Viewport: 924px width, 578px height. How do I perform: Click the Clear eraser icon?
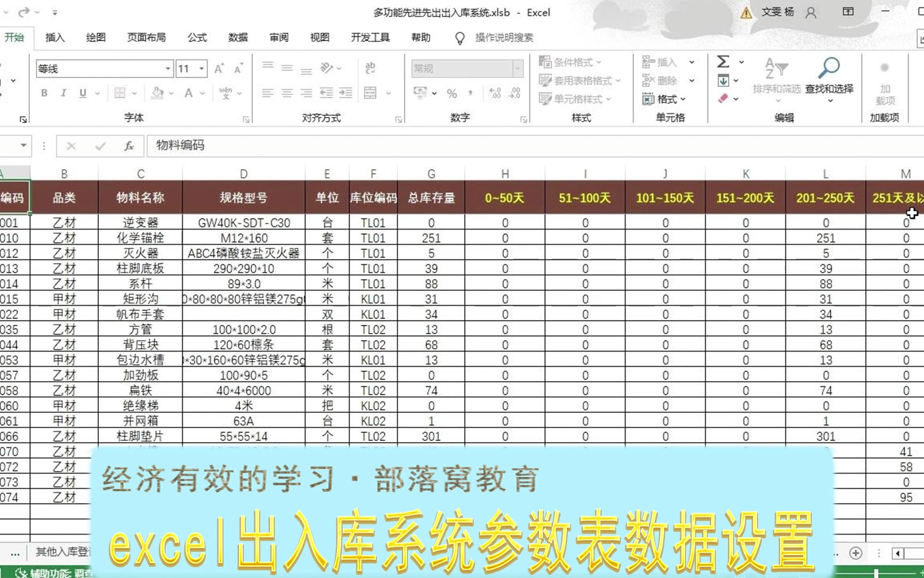tap(723, 98)
